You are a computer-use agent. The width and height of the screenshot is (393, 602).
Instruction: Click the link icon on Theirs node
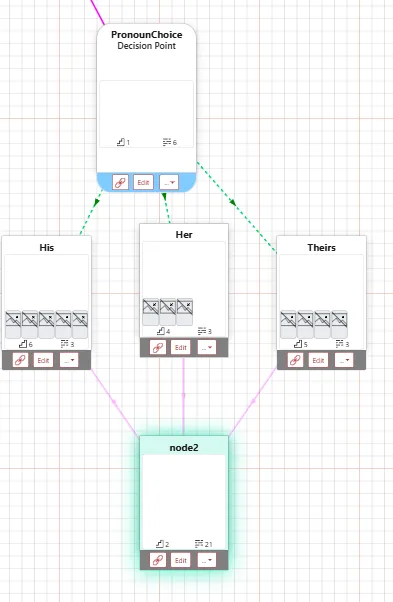point(295,361)
